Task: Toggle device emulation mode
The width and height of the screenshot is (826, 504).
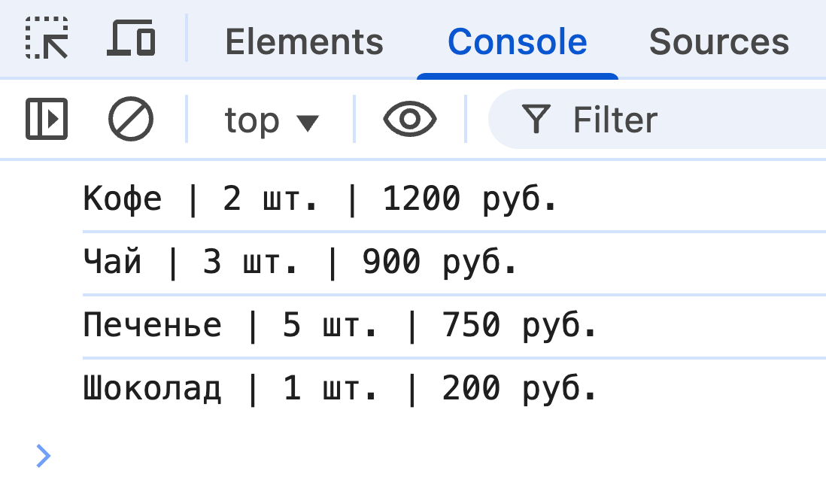Action: [x=132, y=39]
